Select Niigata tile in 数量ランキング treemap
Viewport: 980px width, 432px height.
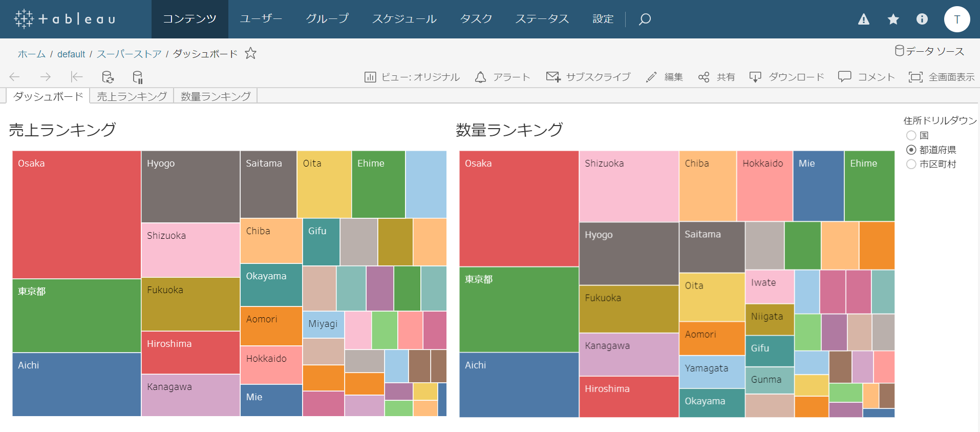point(770,319)
